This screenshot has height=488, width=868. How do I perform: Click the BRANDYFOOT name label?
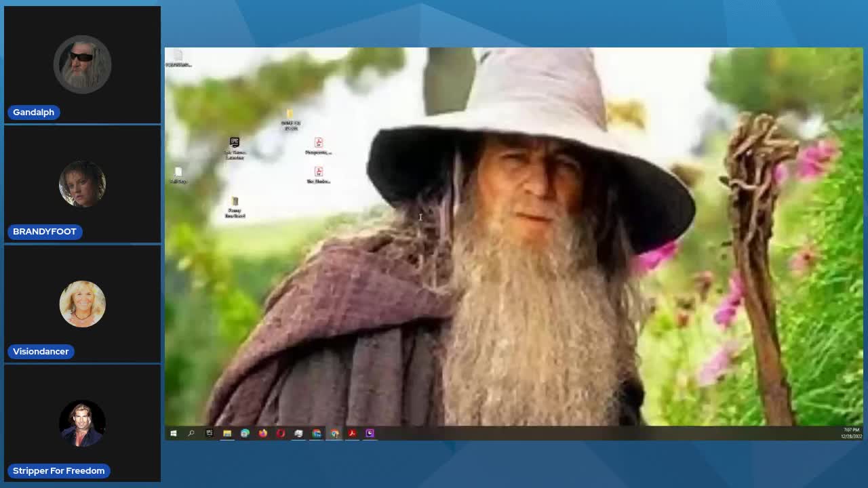click(x=45, y=232)
